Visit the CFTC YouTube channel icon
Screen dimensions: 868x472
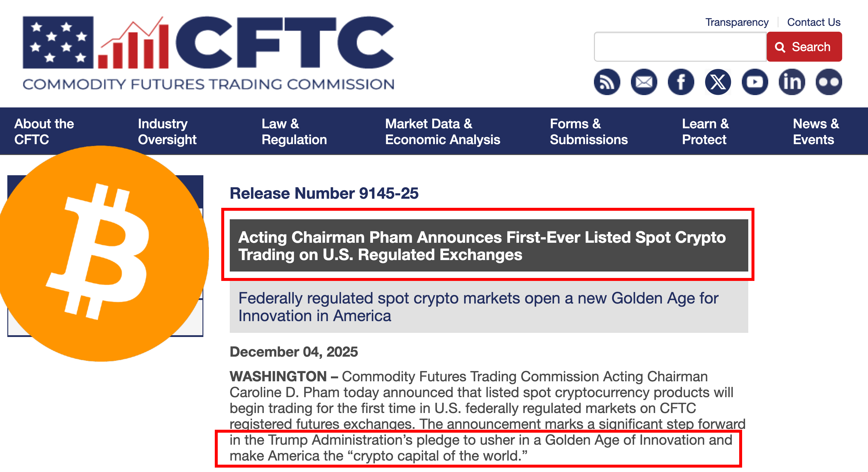tap(755, 82)
